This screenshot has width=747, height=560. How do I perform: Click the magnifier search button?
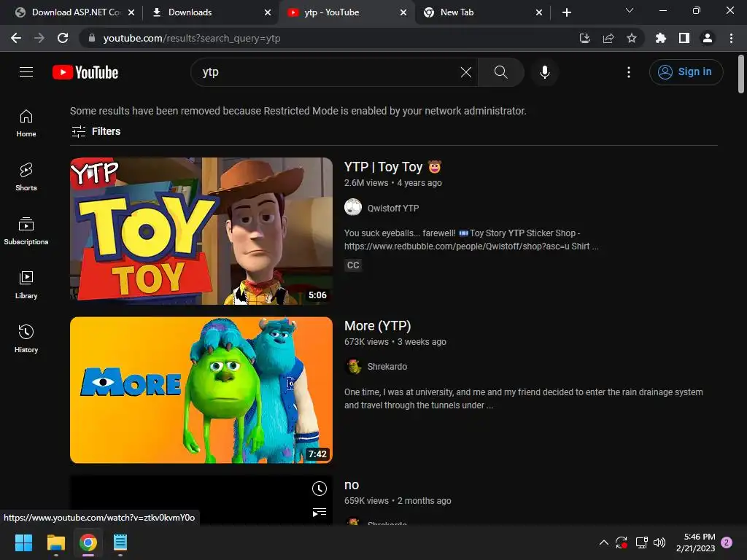[x=500, y=72]
